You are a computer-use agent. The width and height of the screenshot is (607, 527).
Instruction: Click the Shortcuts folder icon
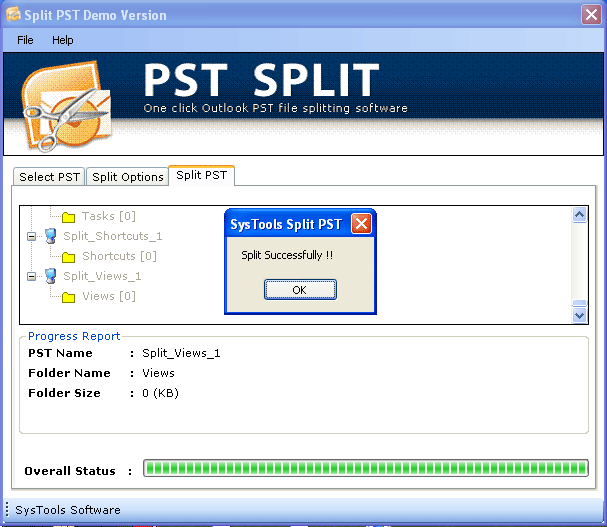(x=69, y=257)
